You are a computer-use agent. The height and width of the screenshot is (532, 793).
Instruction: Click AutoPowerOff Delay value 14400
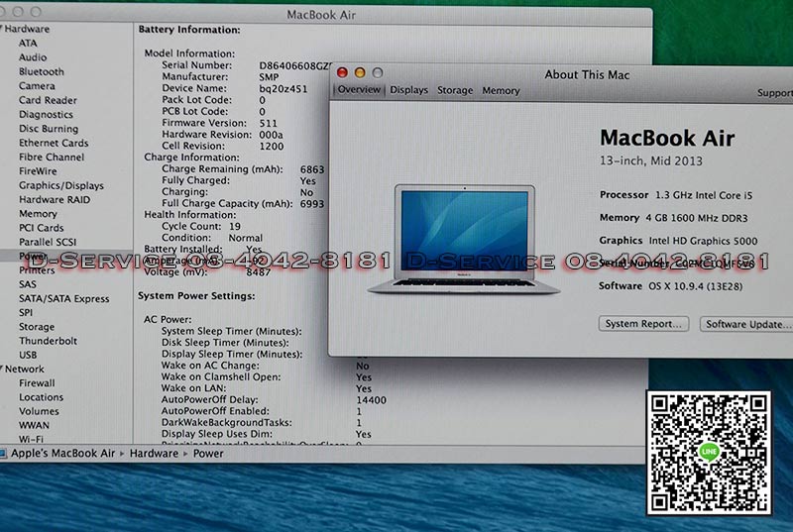[x=371, y=399]
